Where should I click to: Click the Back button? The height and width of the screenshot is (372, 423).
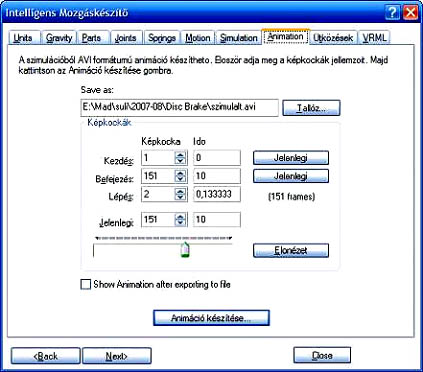45,356
